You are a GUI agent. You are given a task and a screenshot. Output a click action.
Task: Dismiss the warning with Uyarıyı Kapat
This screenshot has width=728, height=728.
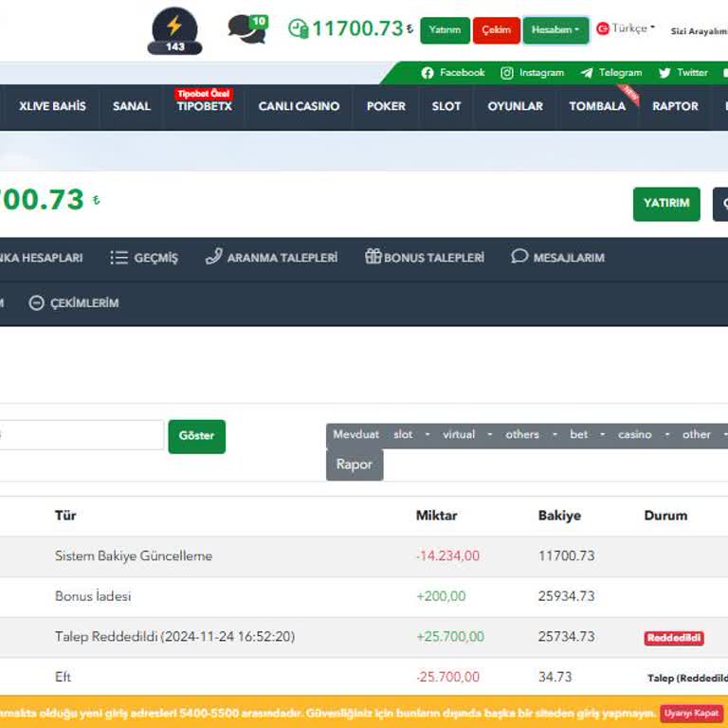click(x=691, y=713)
